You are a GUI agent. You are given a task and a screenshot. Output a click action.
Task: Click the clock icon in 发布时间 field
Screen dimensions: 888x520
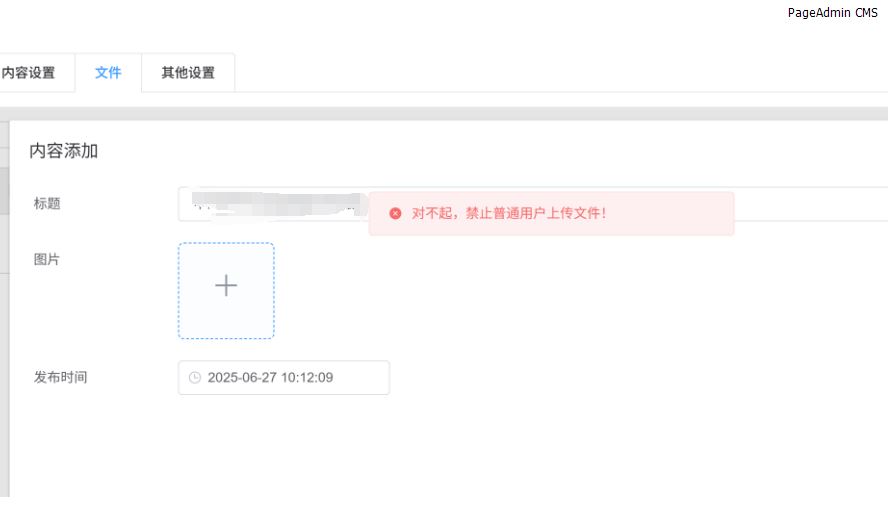point(195,378)
